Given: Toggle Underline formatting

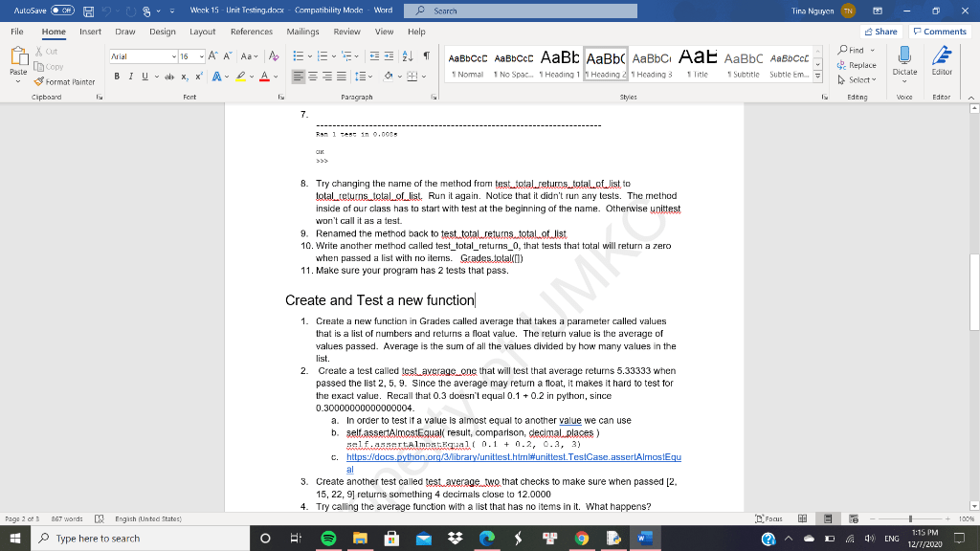Looking at the screenshot, I should tap(145, 77).
